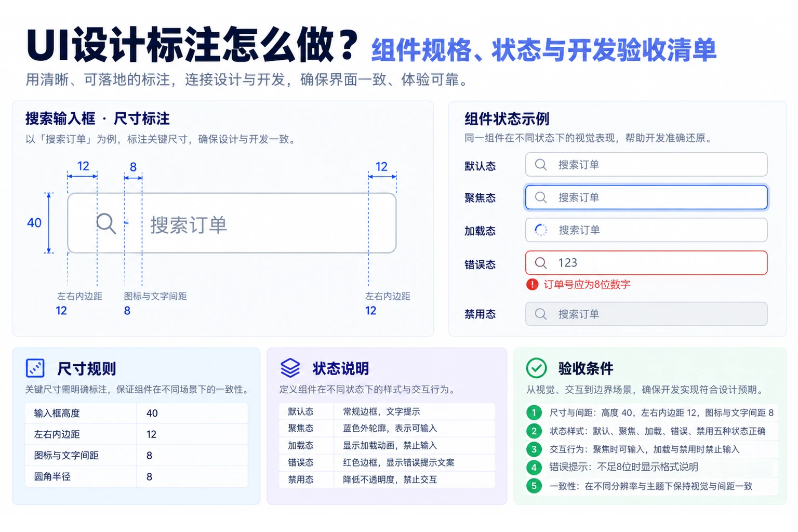Click the value 40 in the 输入框高度 row
Viewport: 798px width, 532px height.
point(152,413)
